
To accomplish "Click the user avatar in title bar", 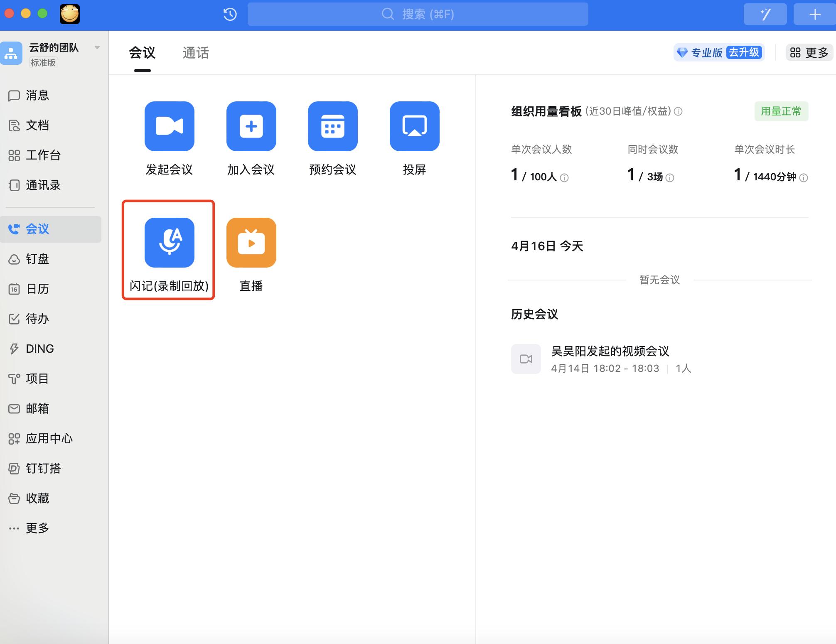I will (70, 14).
